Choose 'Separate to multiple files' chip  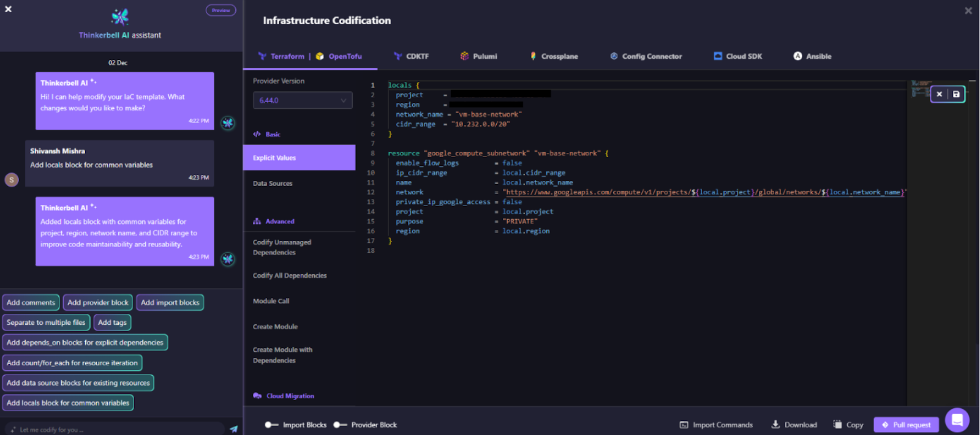point(46,322)
